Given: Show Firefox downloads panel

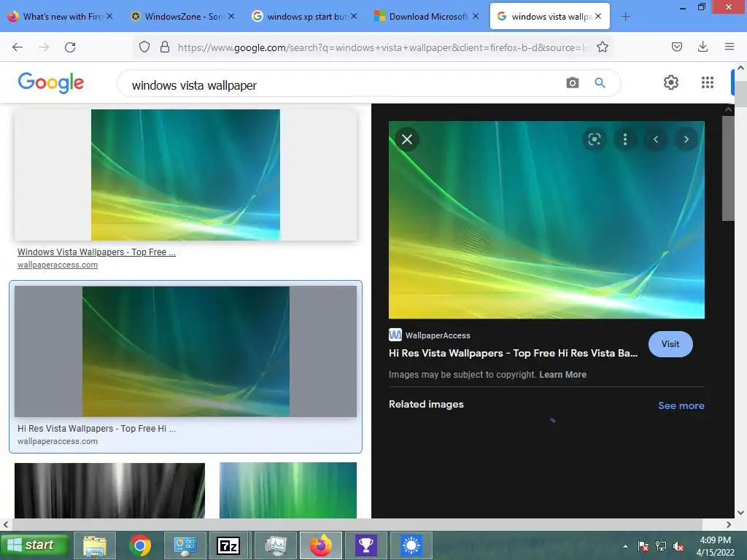Looking at the screenshot, I should [x=703, y=47].
